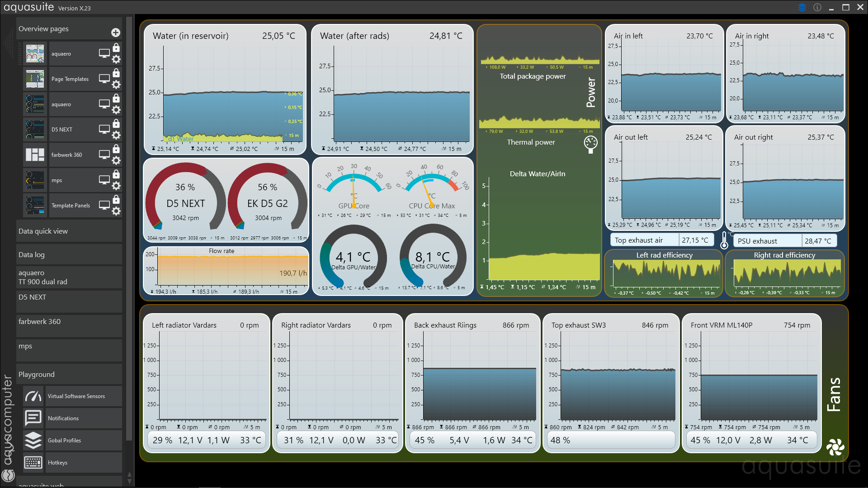Open the Hotkeys keyboard icon
868x488 pixels.
click(33, 463)
